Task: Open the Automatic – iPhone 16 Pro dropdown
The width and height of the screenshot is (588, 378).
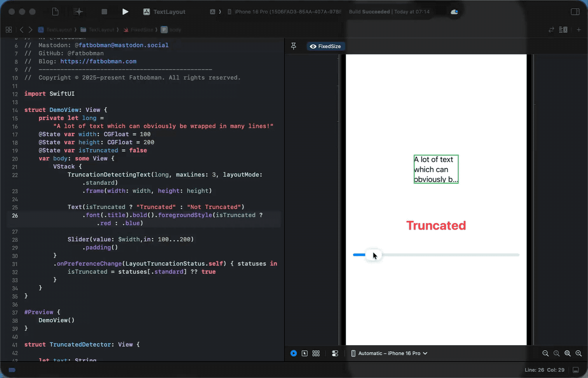Action: 389,353
